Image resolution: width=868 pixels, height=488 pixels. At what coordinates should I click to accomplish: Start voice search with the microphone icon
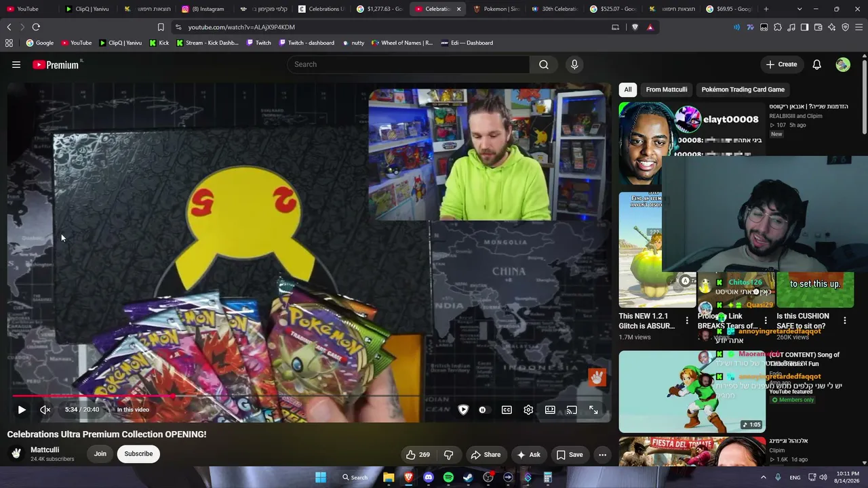tap(574, 64)
